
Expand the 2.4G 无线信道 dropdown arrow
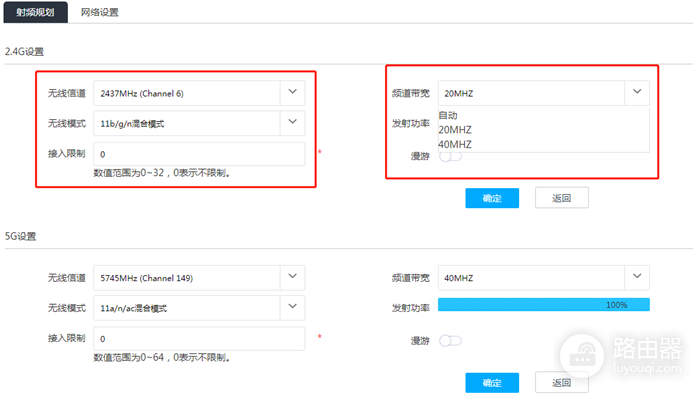292,93
